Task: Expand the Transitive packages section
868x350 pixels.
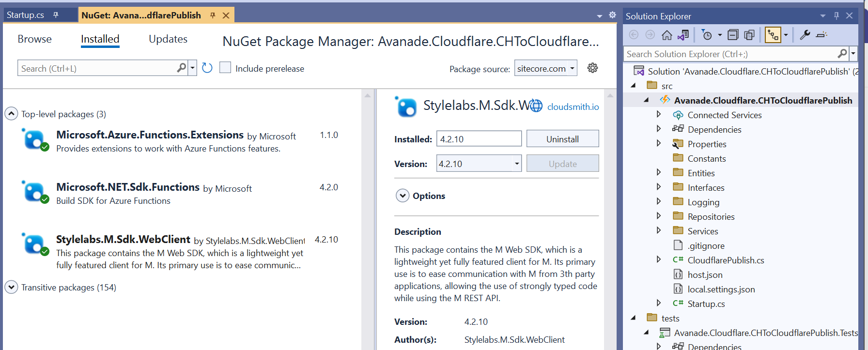Action: pyautogui.click(x=11, y=288)
